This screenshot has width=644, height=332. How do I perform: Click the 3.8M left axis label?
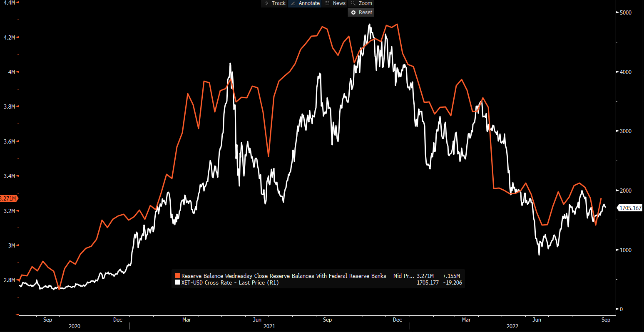(9, 107)
